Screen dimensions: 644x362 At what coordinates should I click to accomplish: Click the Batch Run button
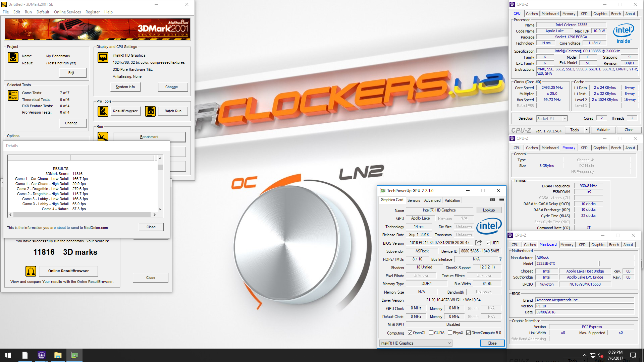(173, 111)
